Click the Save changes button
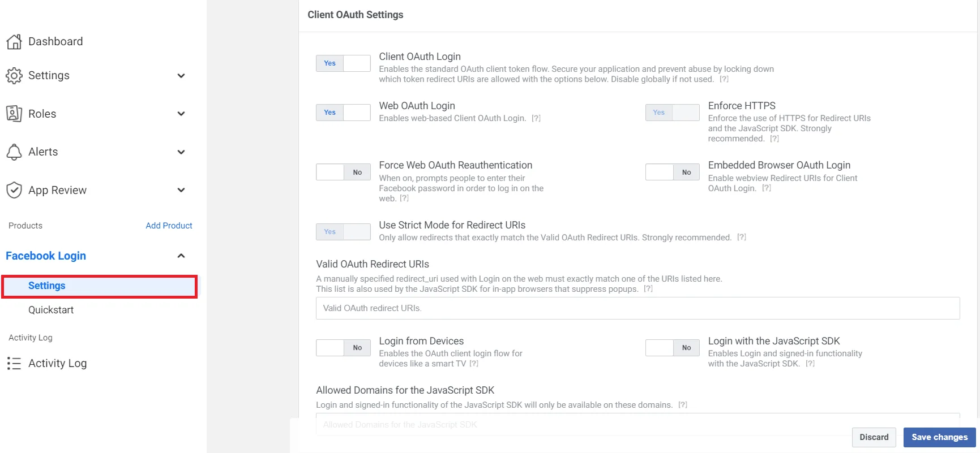This screenshot has width=980, height=453. click(x=940, y=437)
